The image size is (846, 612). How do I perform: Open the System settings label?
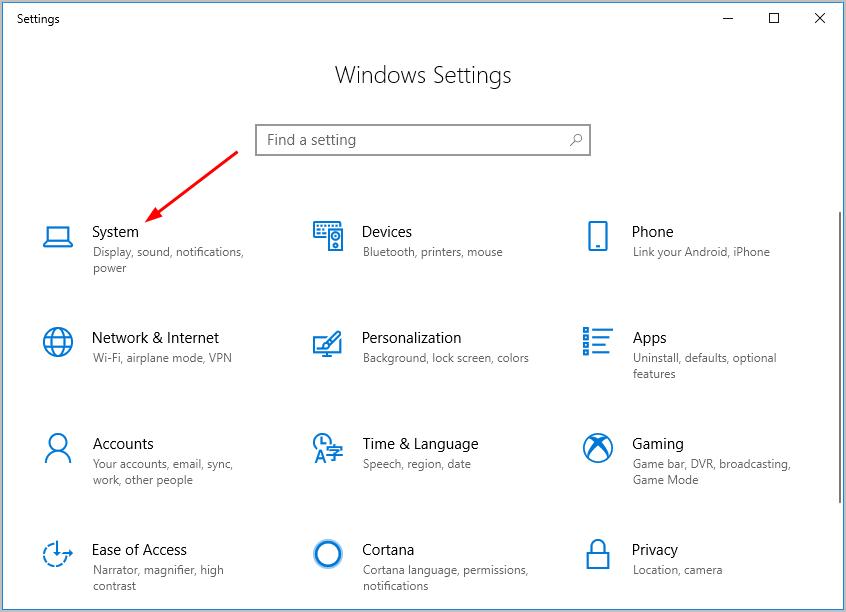click(115, 232)
